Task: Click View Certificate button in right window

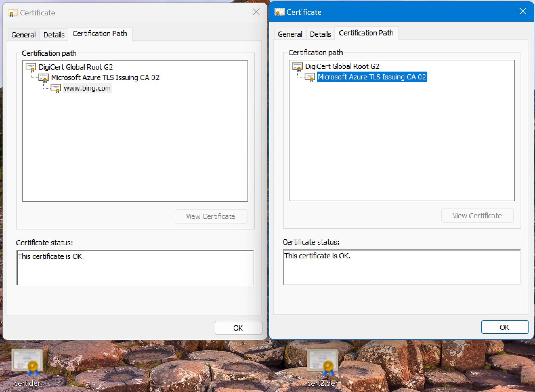Action: click(477, 216)
